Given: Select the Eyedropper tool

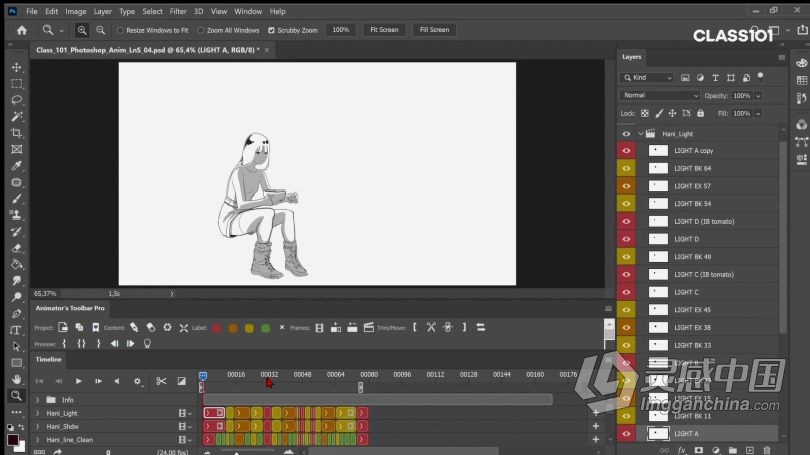Looking at the screenshot, I should 17,166.
